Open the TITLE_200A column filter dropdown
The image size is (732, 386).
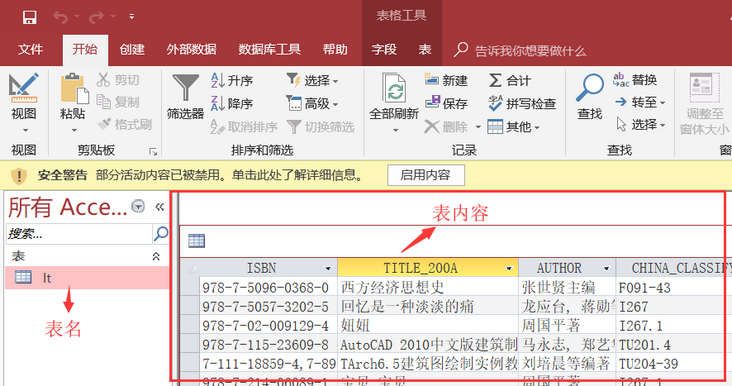[x=509, y=269]
